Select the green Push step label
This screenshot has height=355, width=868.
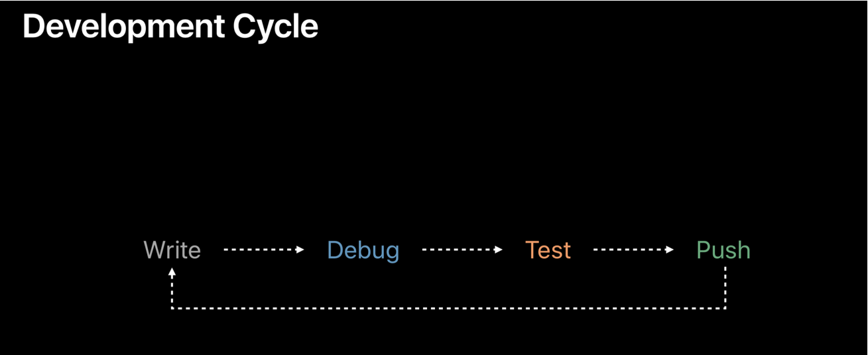tap(723, 250)
